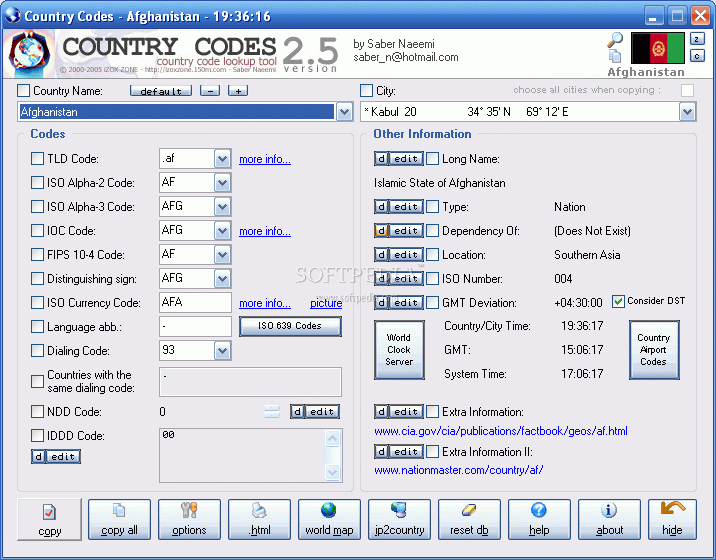Viewport: 716px width, 560px height.
Task: Click the Afghanistan flag image
Action: click(658, 48)
